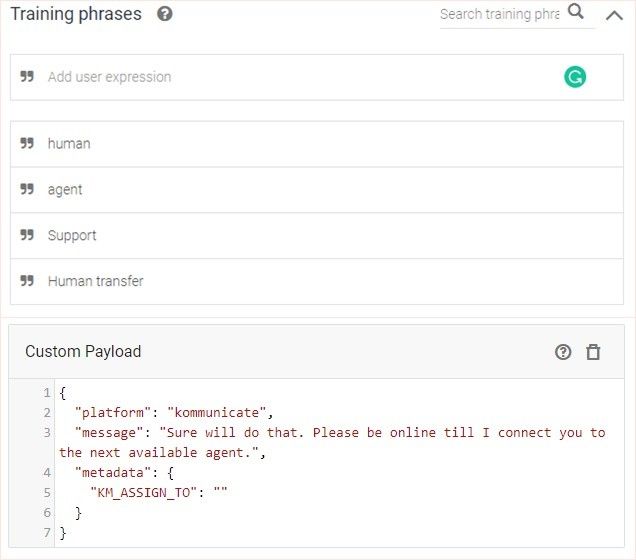Image resolution: width=636 pixels, height=560 pixels.
Task: Delete Custom Payload with trash icon
Action: pos(593,352)
